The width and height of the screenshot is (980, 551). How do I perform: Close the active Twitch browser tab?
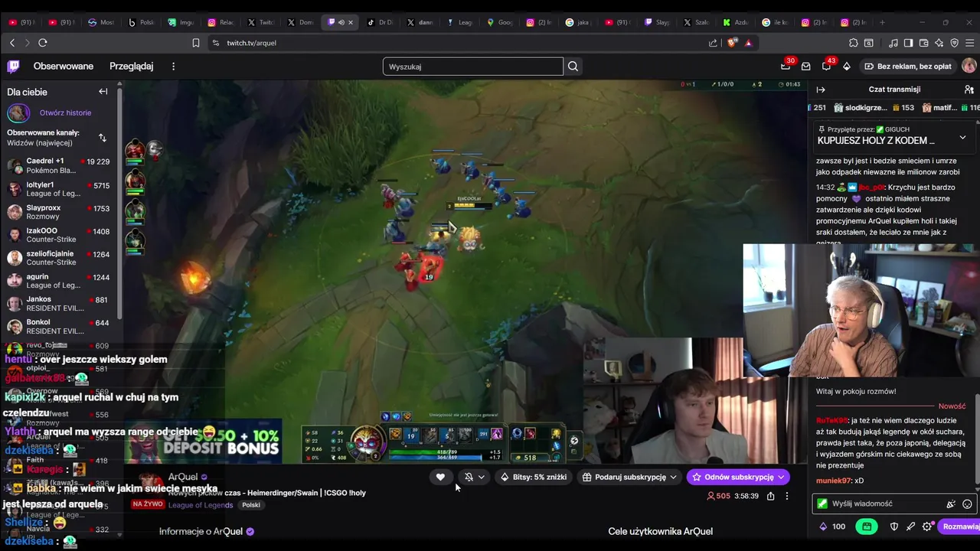click(x=351, y=22)
